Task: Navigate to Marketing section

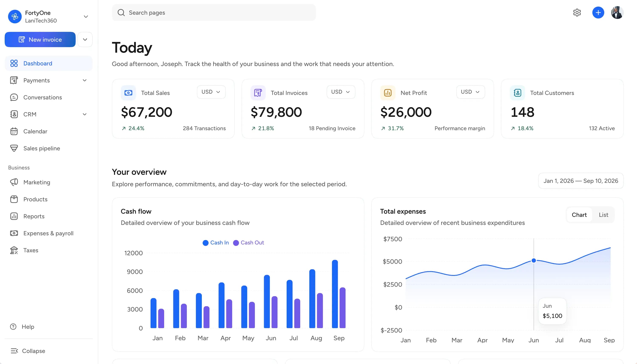Action: [x=48, y=182]
